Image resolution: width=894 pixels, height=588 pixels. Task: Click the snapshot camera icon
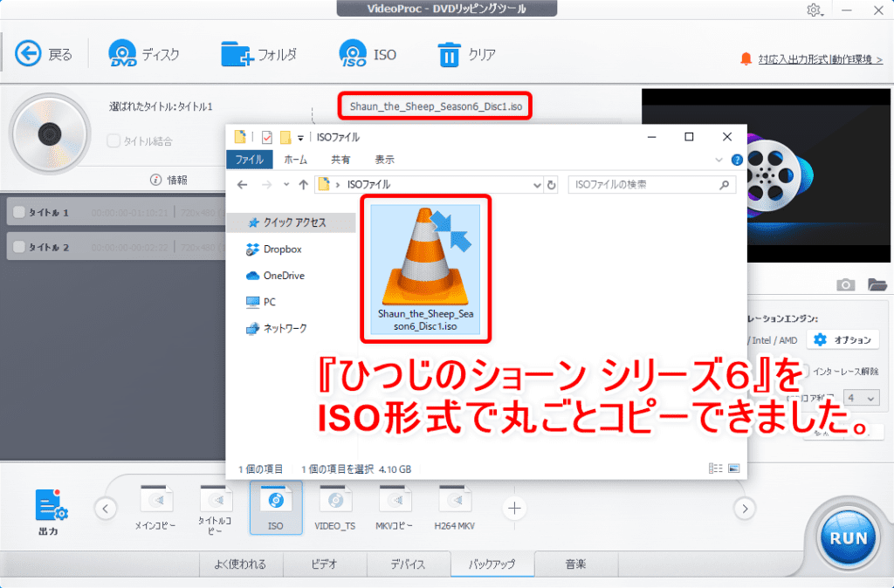pyautogui.click(x=845, y=284)
